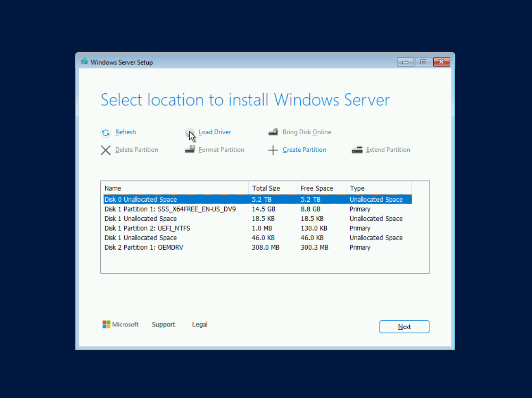532x398 pixels.
Task: Open the Support link
Action: (x=164, y=325)
